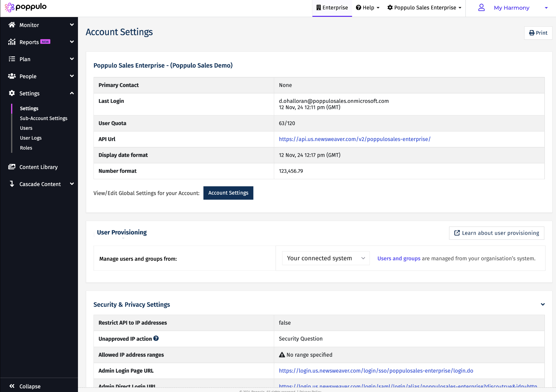Open the Help menu
Screen dimensions: 556x392
367,8
